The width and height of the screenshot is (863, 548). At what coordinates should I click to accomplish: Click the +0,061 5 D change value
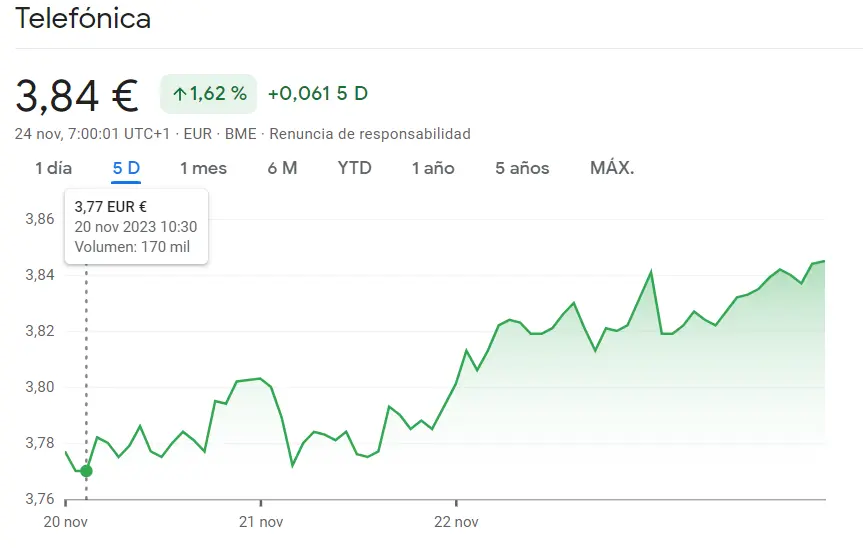318,94
